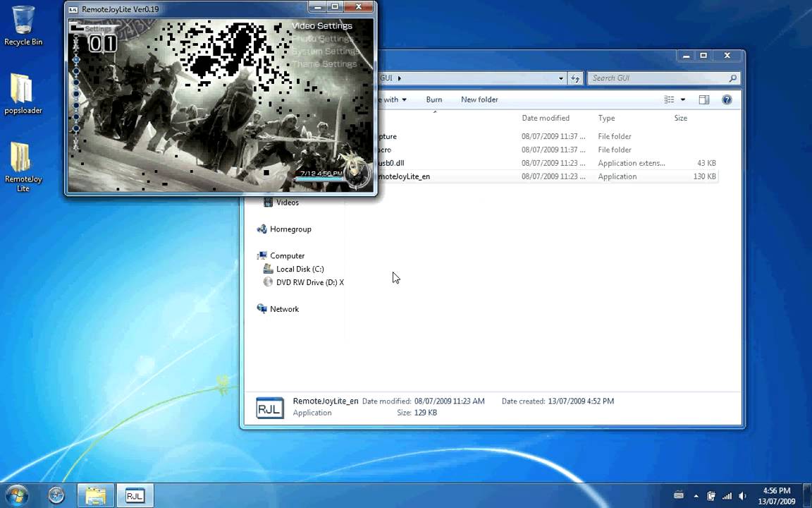This screenshot has height=508, width=812.
Task: Click refresh button beside address bar
Action: (x=575, y=78)
